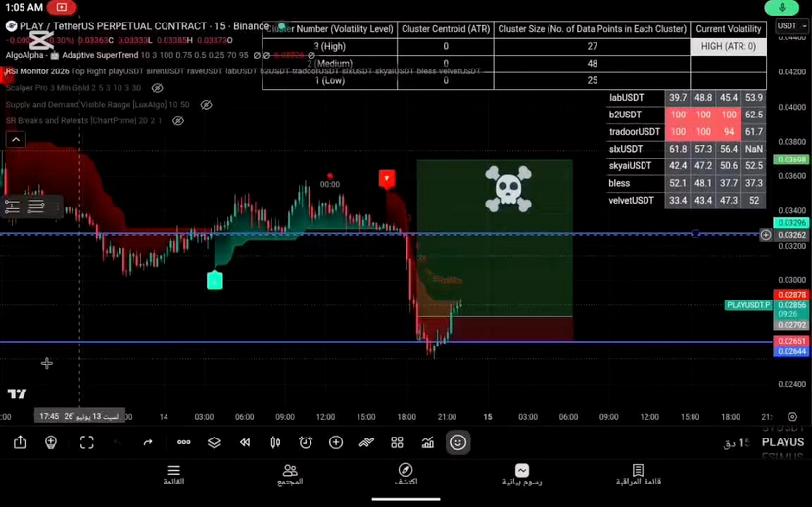Screen dimensions: 812x507
Task: Switch to the اكتشف explore tab
Action: (406, 475)
